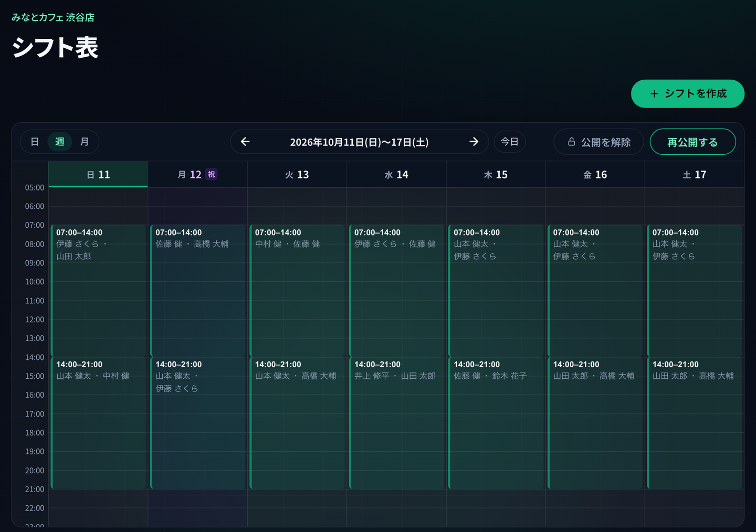This screenshot has height=532, width=756.
Task: Select the 水 14 column header
Action: pos(396,174)
